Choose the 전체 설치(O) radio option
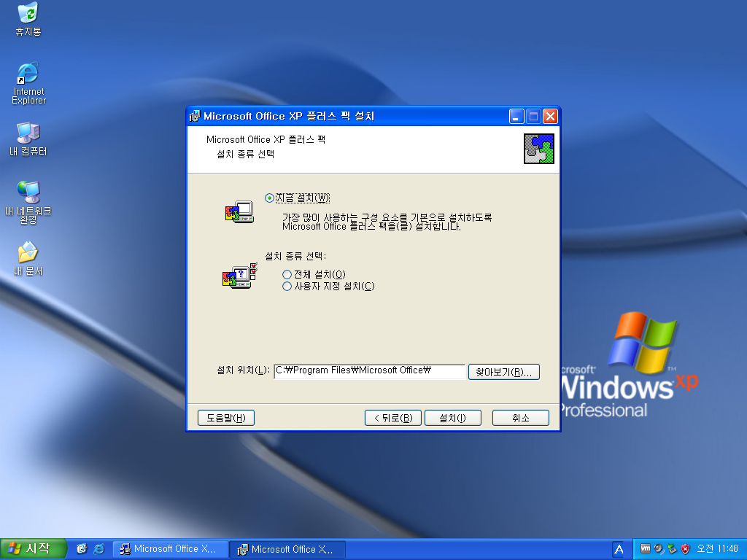 (314, 274)
